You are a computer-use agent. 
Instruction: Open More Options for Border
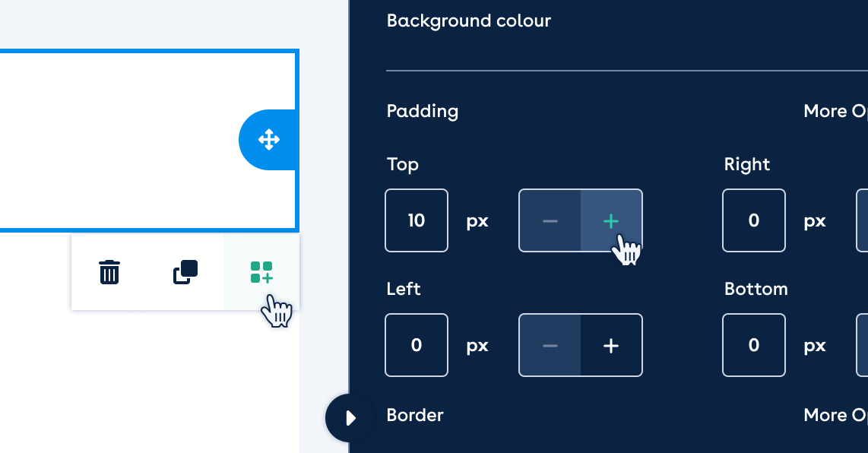tap(835, 415)
